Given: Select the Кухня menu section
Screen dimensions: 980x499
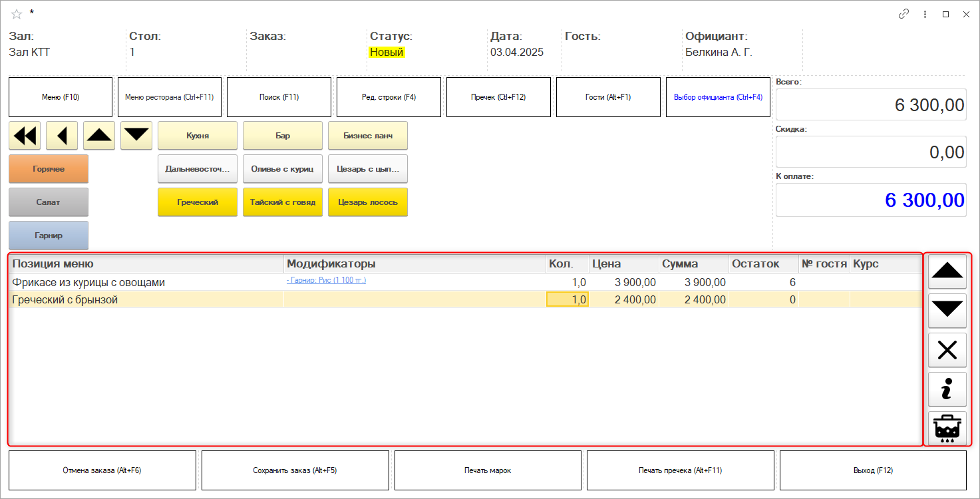Looking at the screenshot, I should point(198,136).
